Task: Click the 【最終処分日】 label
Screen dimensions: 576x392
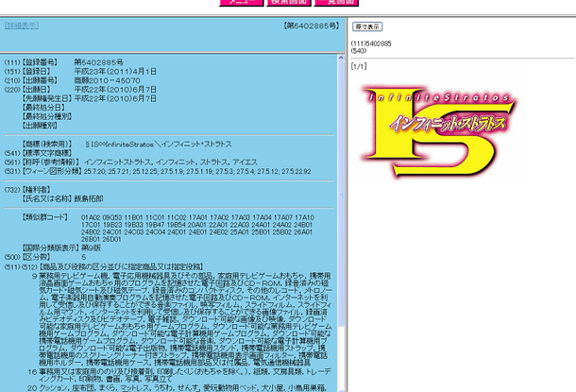Action: pyautogui.click(x=44, y=108)
